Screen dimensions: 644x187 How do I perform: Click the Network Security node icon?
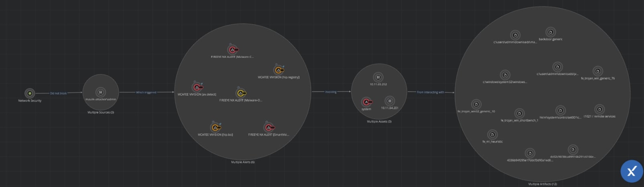click(x=30, y=93)
